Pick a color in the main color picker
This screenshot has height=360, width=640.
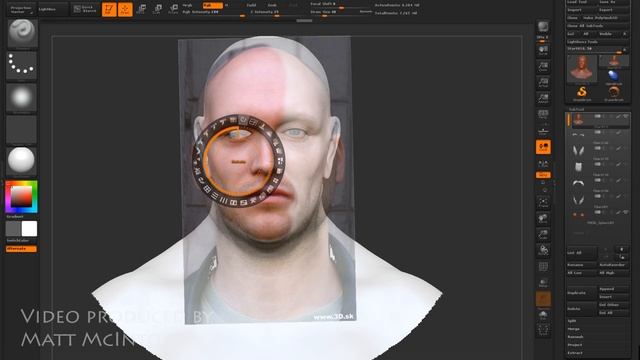(21, 197)
